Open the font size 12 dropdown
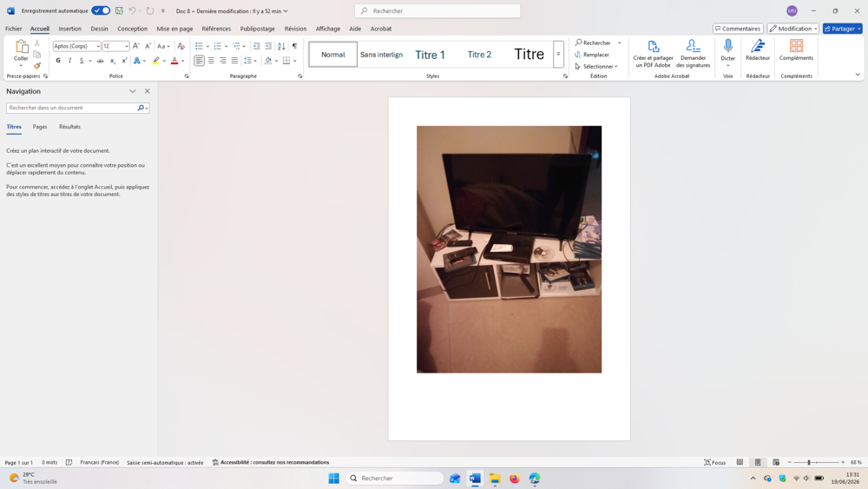The height and width of the screenshot is (489, 868). click(x=127, y=47)
